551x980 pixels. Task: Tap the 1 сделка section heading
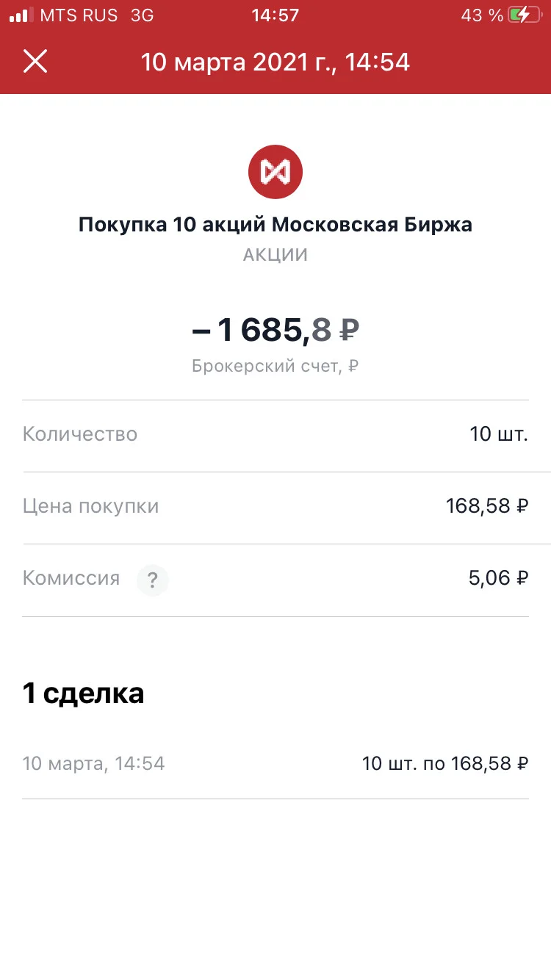pyautogui.click(x=84, y=693)
